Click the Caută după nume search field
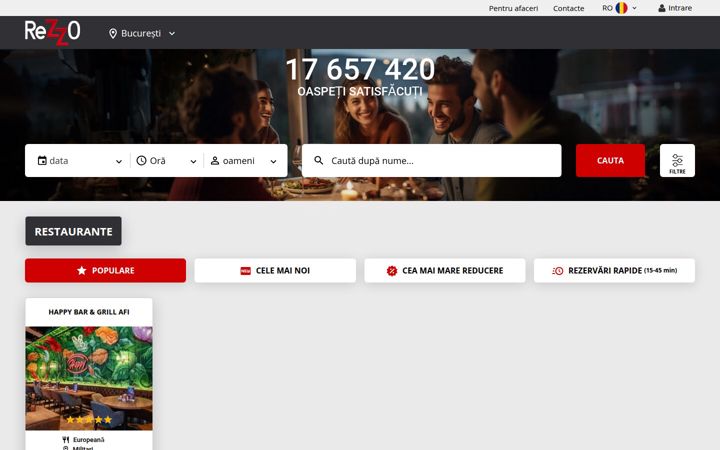This screenshot has height=450, width=720. [432, 161]
